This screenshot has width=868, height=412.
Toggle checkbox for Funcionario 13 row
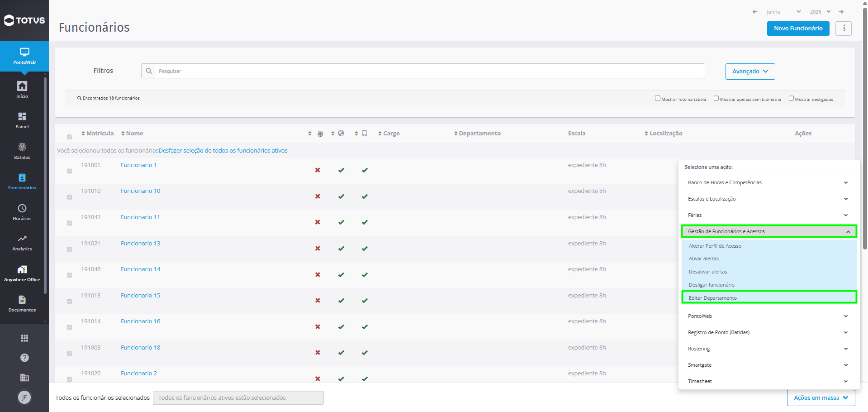point(69,249)
